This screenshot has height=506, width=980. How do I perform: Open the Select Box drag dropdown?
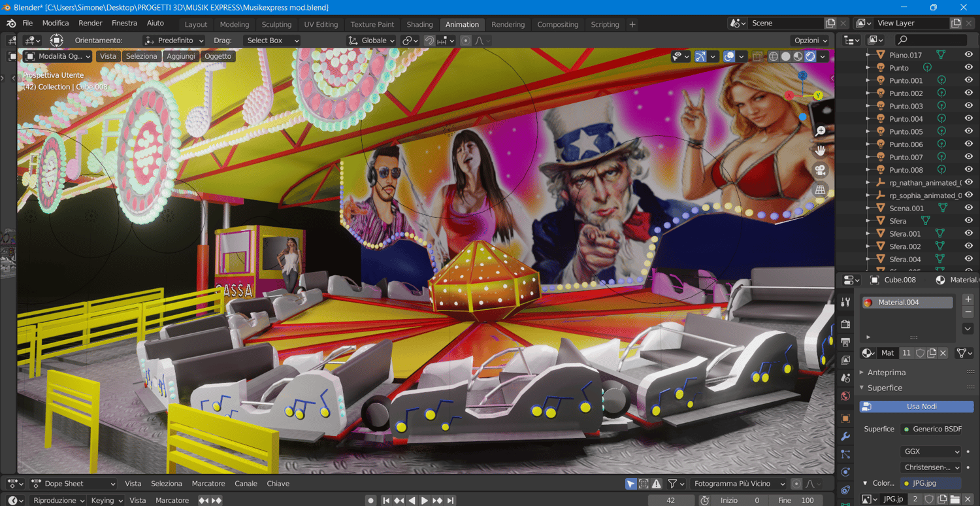[x=272, y=41]
